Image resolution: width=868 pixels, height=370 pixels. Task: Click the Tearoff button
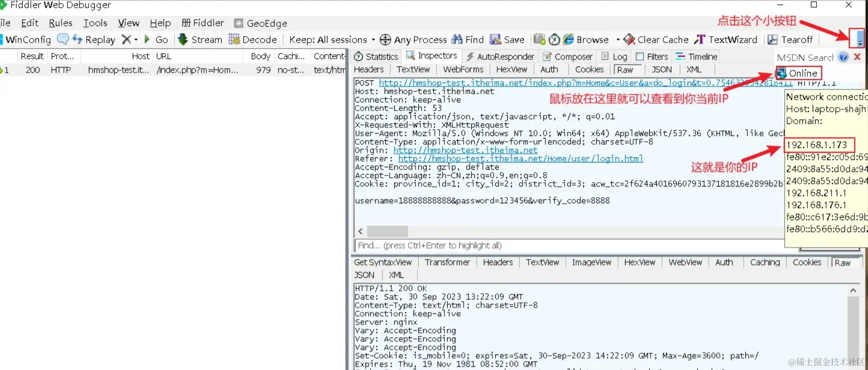coord(790,39)
